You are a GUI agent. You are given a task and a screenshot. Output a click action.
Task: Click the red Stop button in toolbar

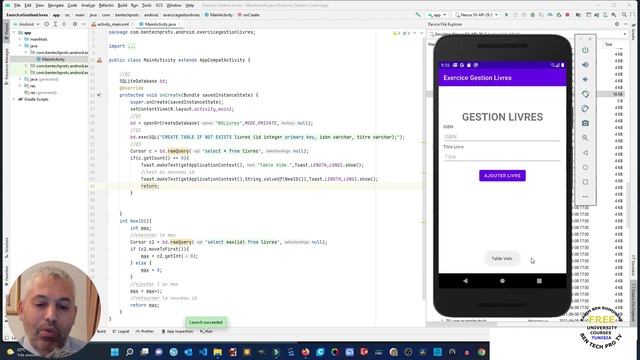pos(567,15)
